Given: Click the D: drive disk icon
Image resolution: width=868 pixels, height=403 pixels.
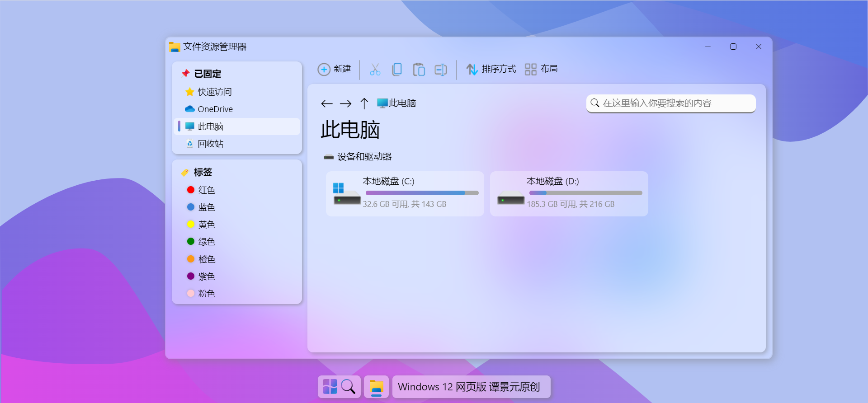Looking at the screenshot, I should [511, 197].
